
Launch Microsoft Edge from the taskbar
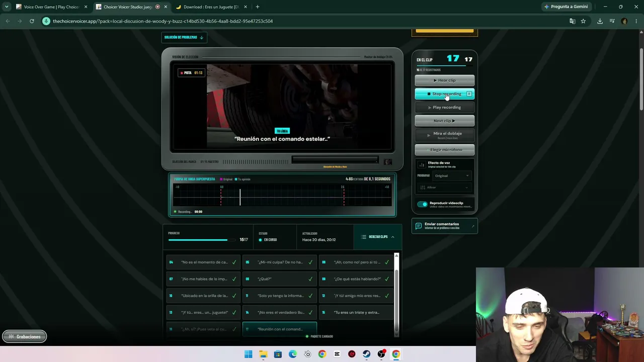[x=293, y=354]
